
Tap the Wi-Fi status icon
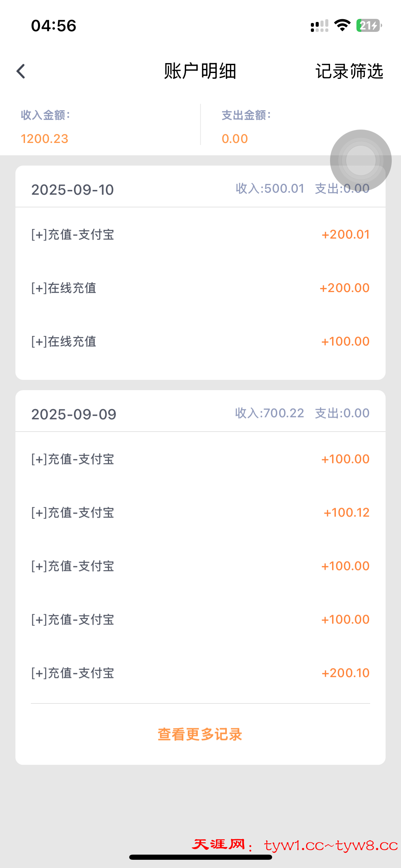pos(342,25)
